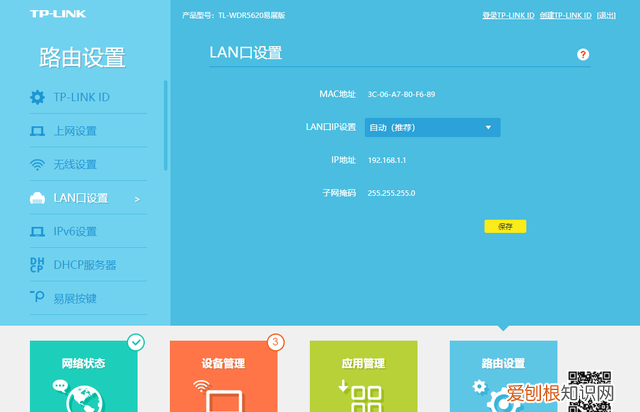Select LAN口设置 in the sidebar
Screen dimensions: 640x412
[x=80, y=198]
